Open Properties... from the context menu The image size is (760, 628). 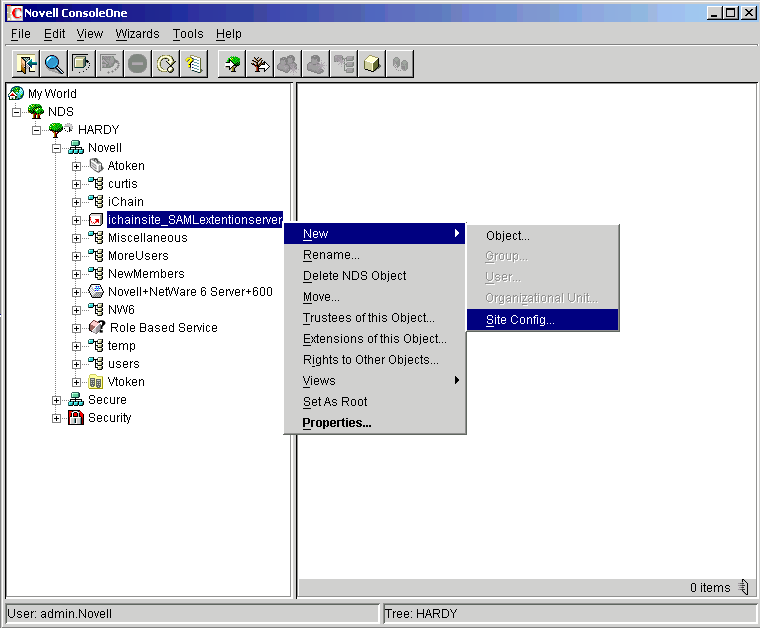(375, 423)
